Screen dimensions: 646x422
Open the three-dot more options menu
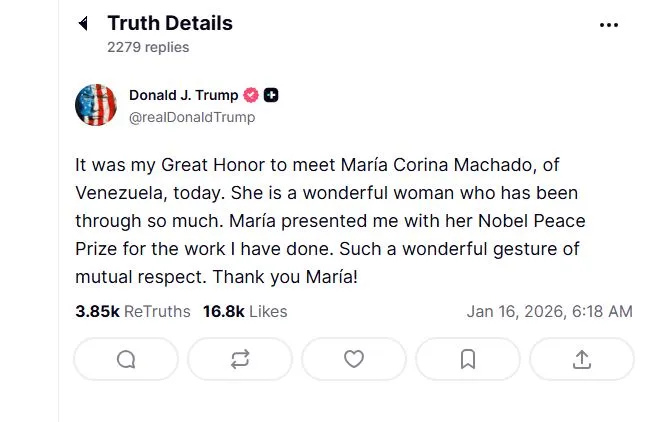(609, 25)
